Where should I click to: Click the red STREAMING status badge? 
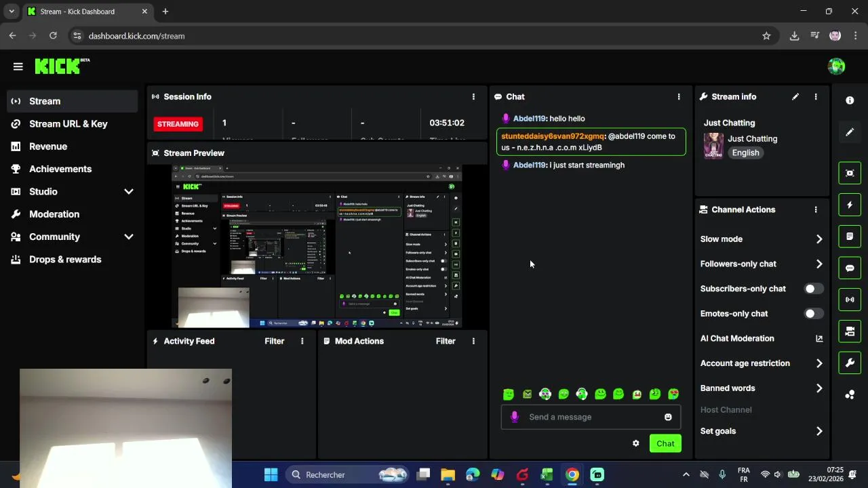point(178,124)
